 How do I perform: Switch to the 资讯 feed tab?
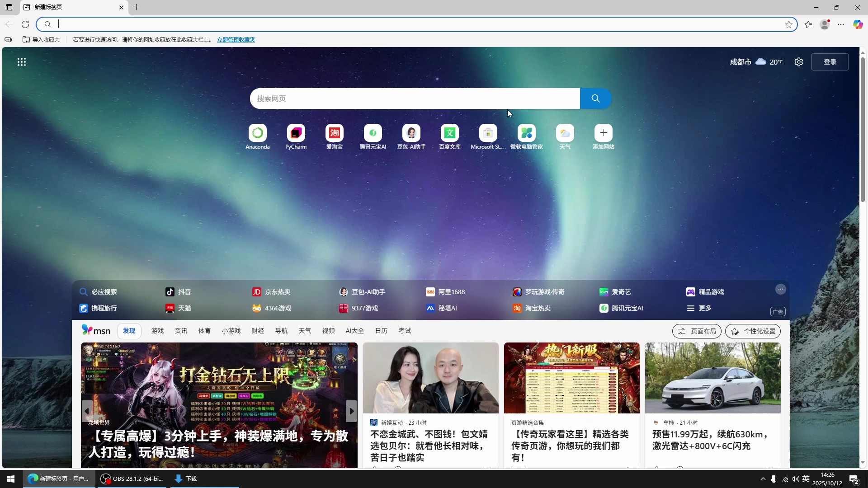(181, 331)
